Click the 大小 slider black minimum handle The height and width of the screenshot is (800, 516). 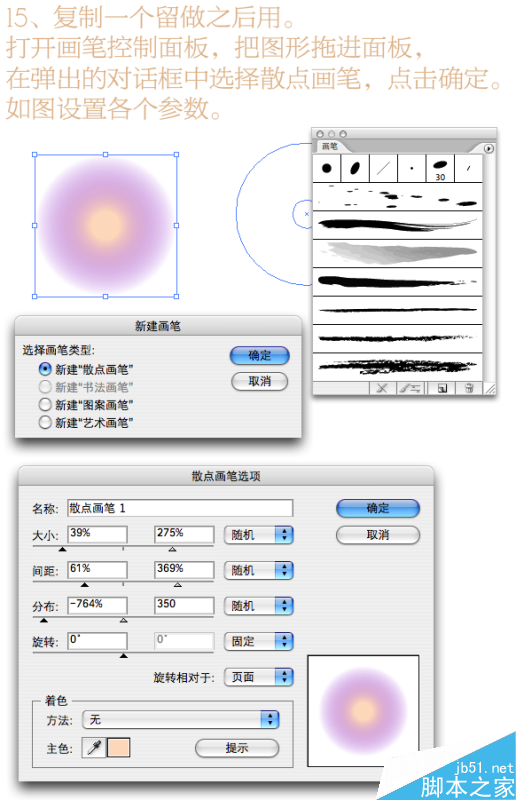pos(62,549)
